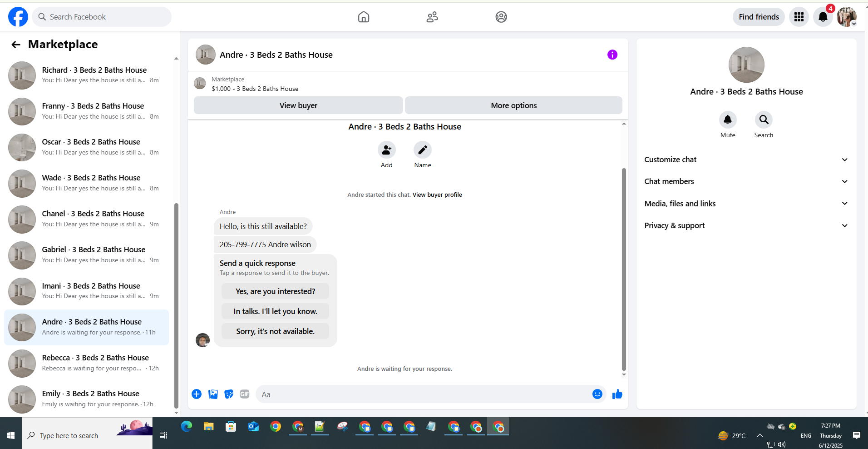Send quick response "Yes, are you interested?"
868x449 pixels.
pyautogui.click(x=275, y=291)
